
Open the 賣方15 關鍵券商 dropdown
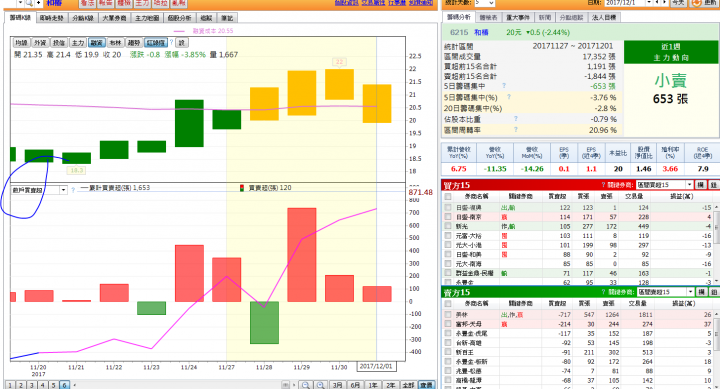pyautogui.click(x=666, y=292)
